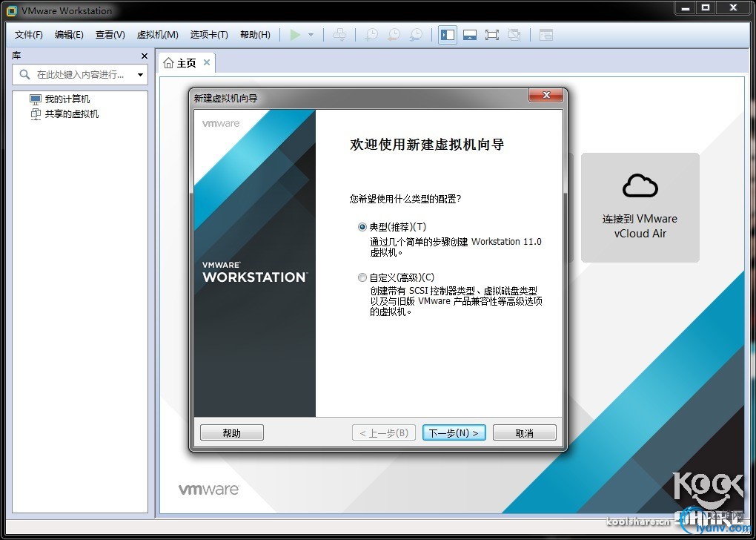Viewport: 756px width, 540px height.
Task: Open the 虚拟机(M) menu
Action: tap(158, 35)
